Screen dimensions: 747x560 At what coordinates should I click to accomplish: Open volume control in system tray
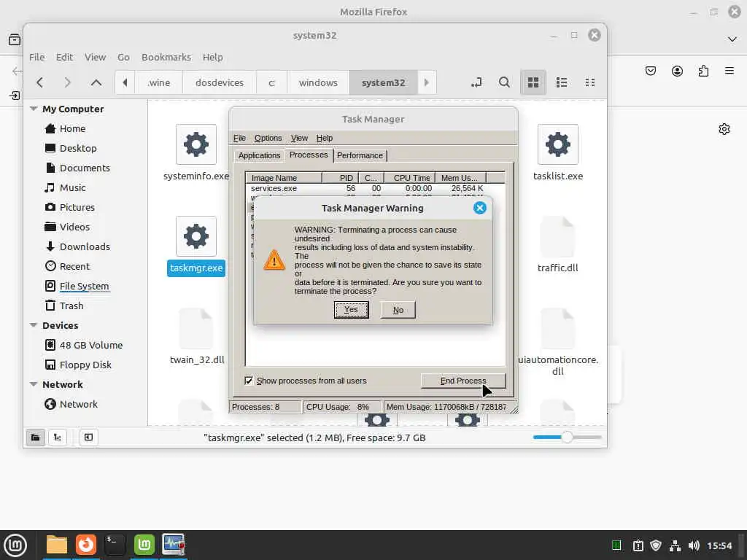[694, 545]
